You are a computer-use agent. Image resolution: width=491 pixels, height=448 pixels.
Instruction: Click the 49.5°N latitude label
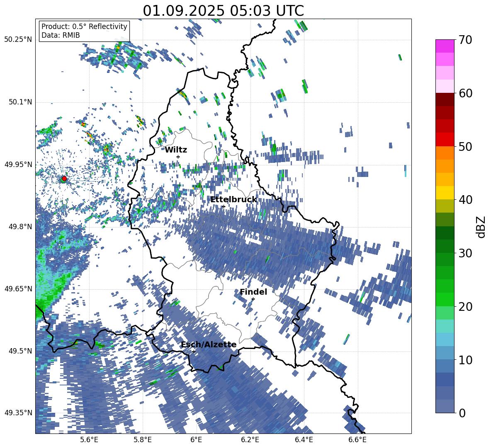click(x=21, y=351)
